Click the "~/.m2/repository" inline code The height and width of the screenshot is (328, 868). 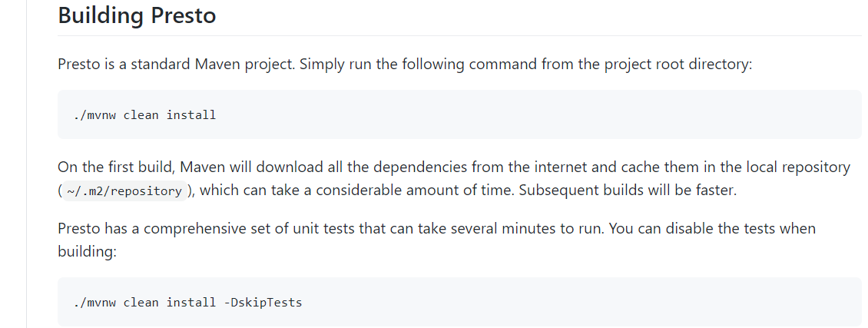(x=123, y=191)
